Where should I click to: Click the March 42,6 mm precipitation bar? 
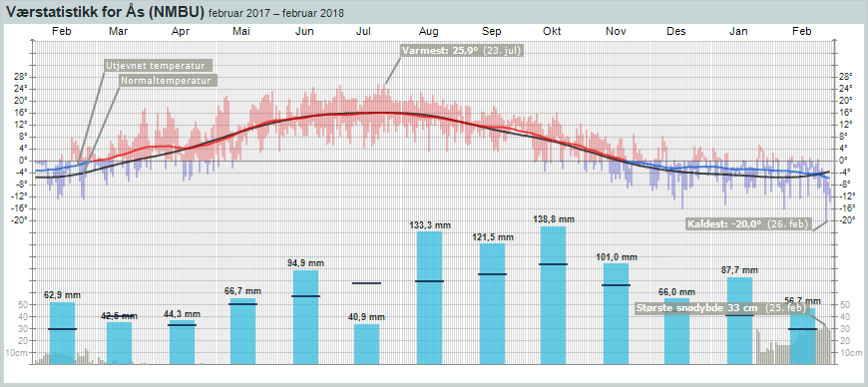click(x=119, y=343)
